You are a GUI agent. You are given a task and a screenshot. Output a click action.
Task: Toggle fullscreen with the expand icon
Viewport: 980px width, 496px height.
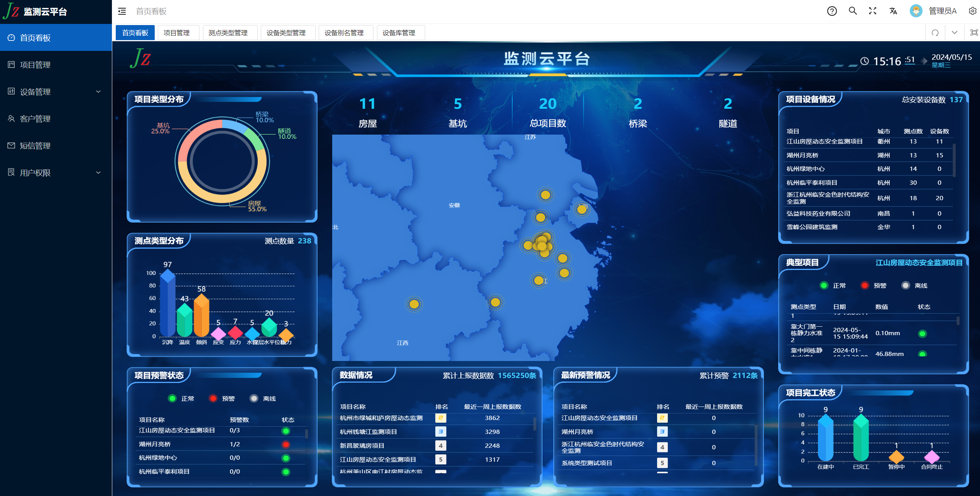pos(873,11)
